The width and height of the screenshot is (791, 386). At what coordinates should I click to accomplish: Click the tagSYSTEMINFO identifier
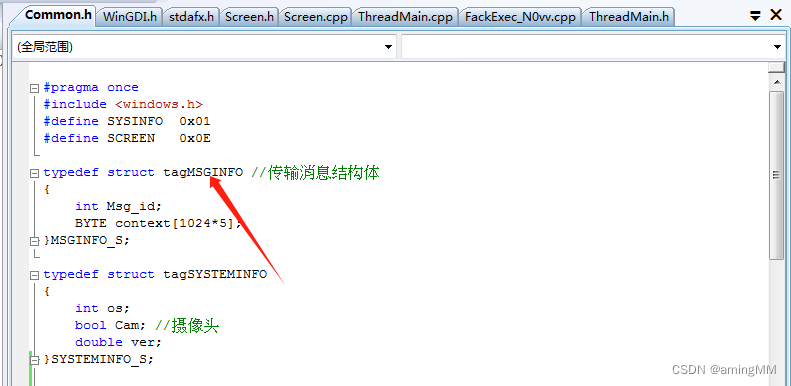tap(215, 274)
